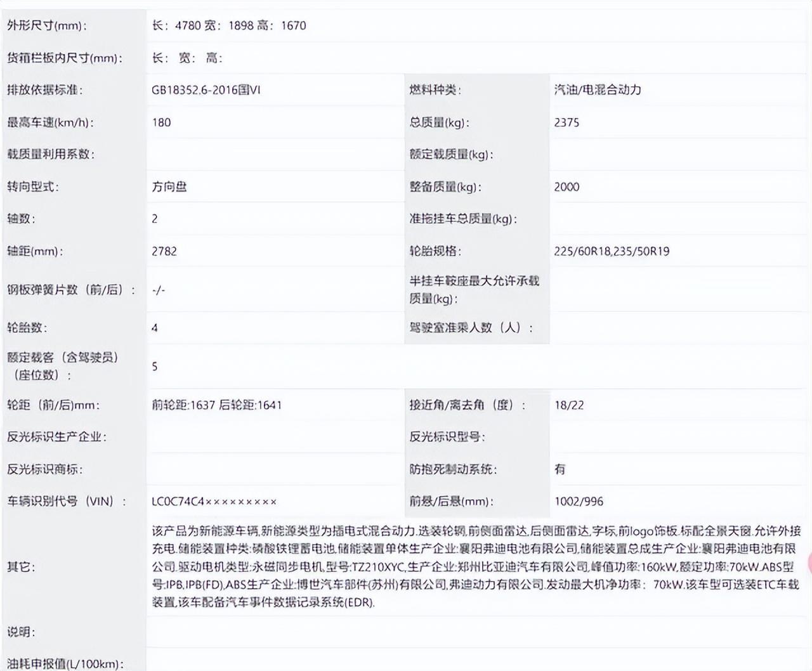Click the approach/departure angle value 18/22

pos(569,405)
